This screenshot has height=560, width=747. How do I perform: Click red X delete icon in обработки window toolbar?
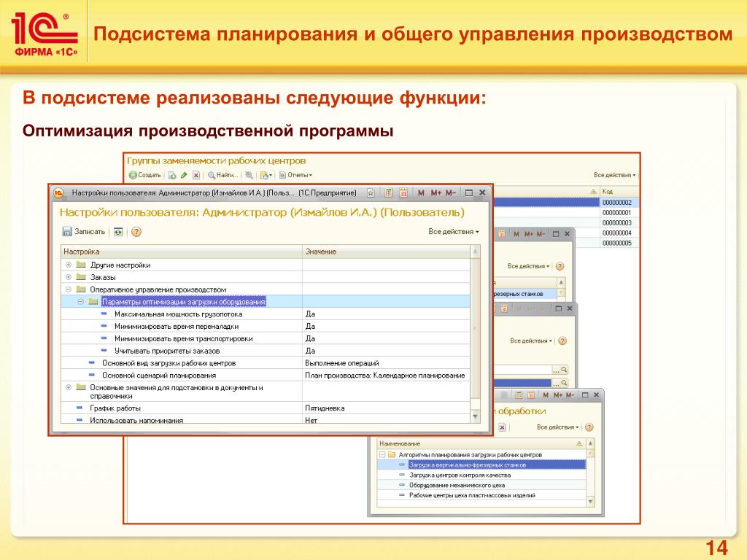502,427
